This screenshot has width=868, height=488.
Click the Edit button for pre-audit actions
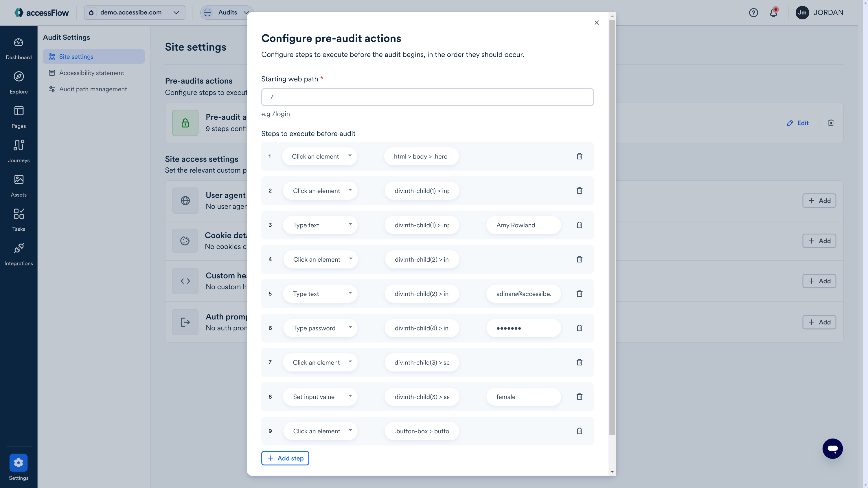[x=798, y=123]
